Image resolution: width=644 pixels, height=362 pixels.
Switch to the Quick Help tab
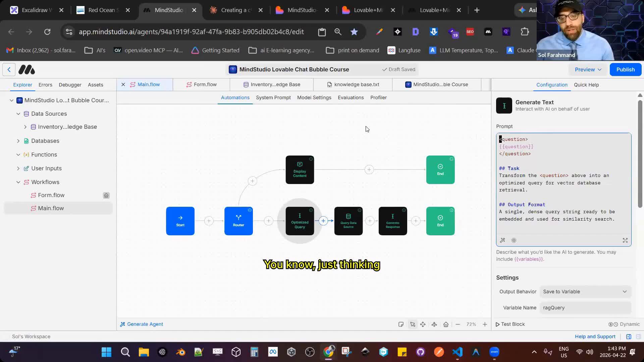coord(586,85)
